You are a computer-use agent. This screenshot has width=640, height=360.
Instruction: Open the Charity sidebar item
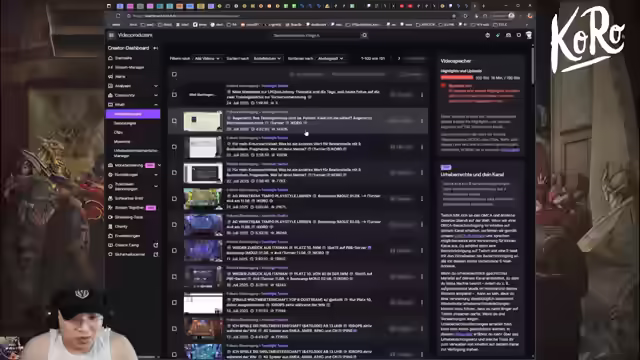coord(121,227)
